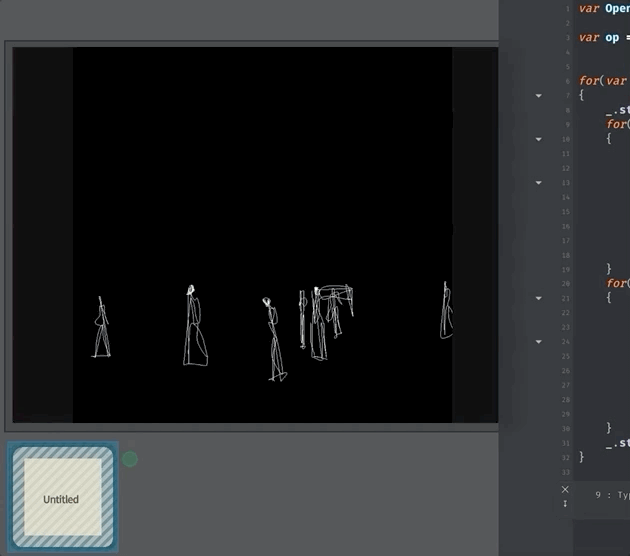The height and width of the screenshot is (556, 630).
Task: Click the vertical resize arrow icon below the X
Action: (565, 503)
